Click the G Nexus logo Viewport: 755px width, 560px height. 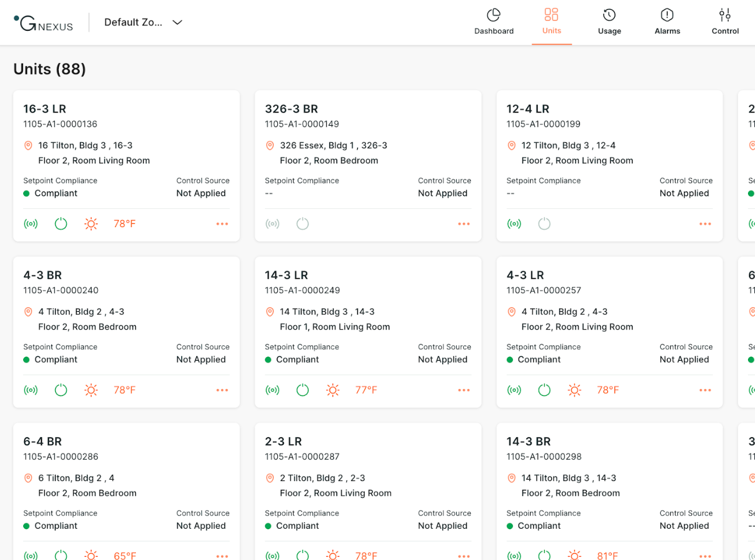(43, 23)
